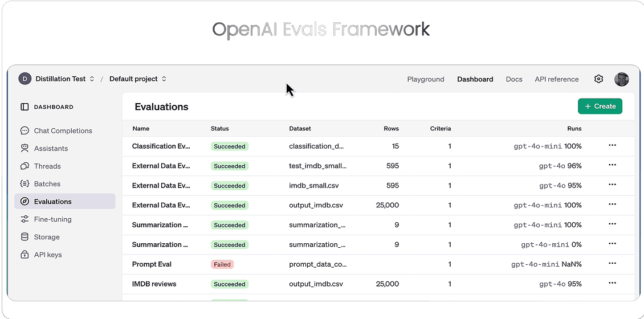Click the Runs column header
This screenshot has width=644, height=319.
point(574,129)
